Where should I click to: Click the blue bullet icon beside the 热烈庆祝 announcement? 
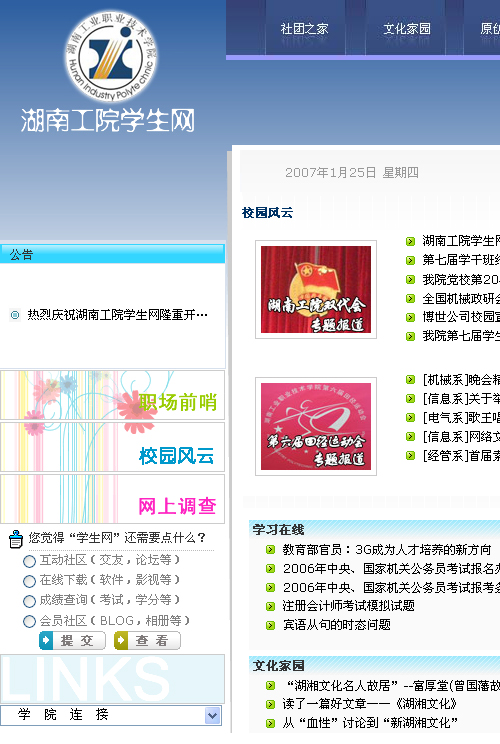click(15, 315)
